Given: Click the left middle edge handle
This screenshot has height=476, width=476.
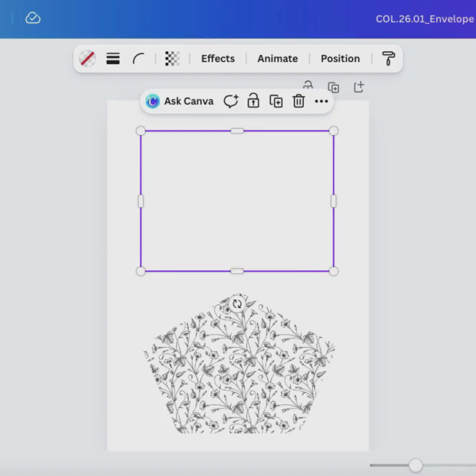Looking at the screenshot, I should coord(140,201).
